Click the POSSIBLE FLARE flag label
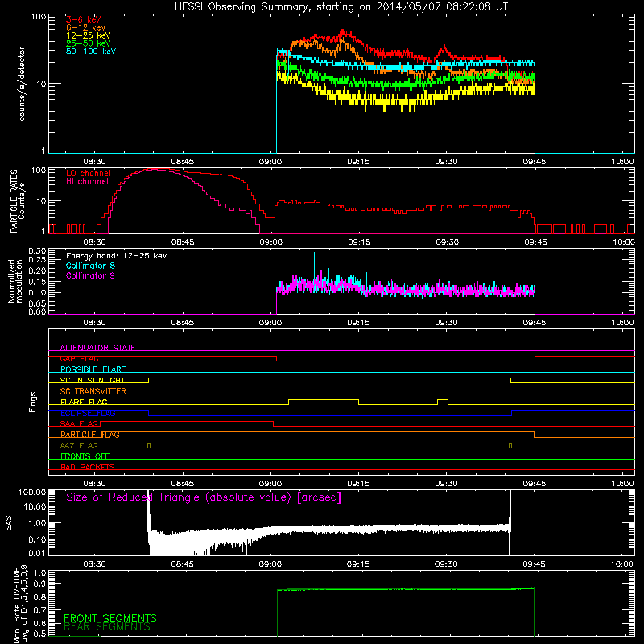 [93, 369]
